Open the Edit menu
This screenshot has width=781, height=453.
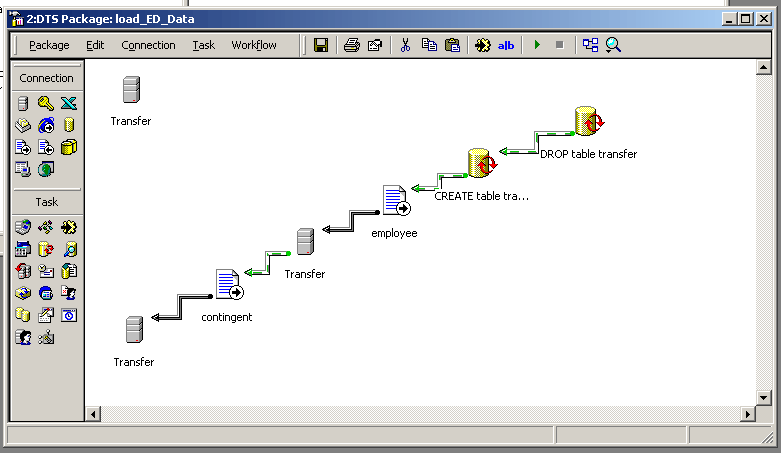coord(95,45)
